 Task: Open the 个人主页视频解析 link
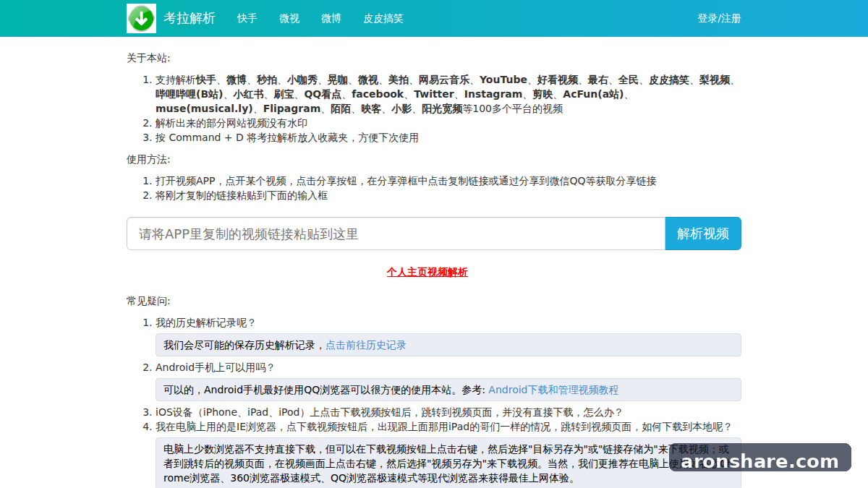[x=427, y=272]
